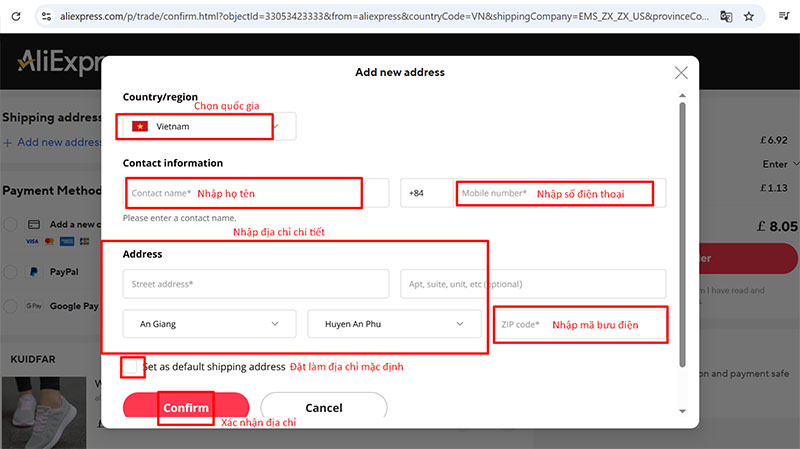Viewport: 800px width, 449px height.
Task: Click the credit card icon beside Add a new card
Action: (x=34, y=224)
